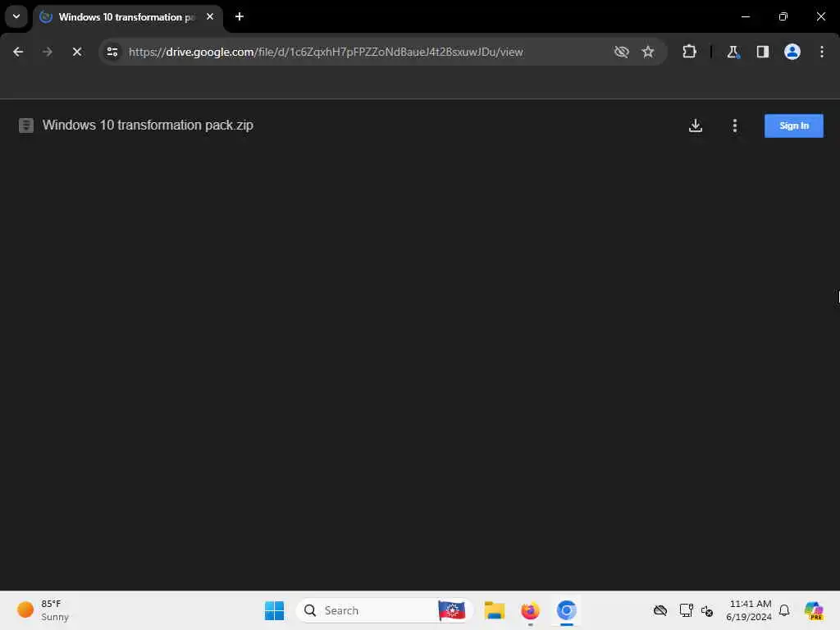The image size is (840, 630).
Task: Open the Chrome profile avatar
Action: (x=792, y=52)
